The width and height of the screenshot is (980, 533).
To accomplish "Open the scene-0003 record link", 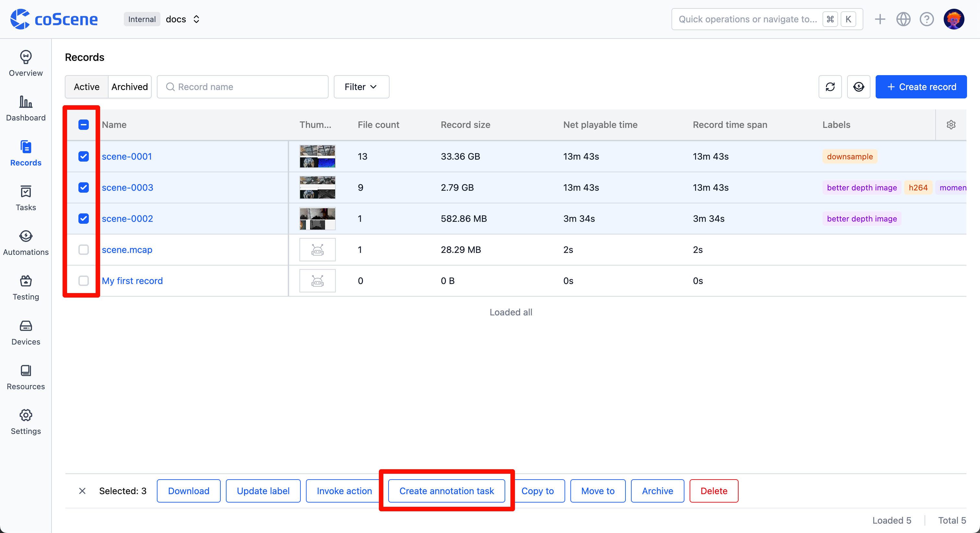I will pos(127,187).
